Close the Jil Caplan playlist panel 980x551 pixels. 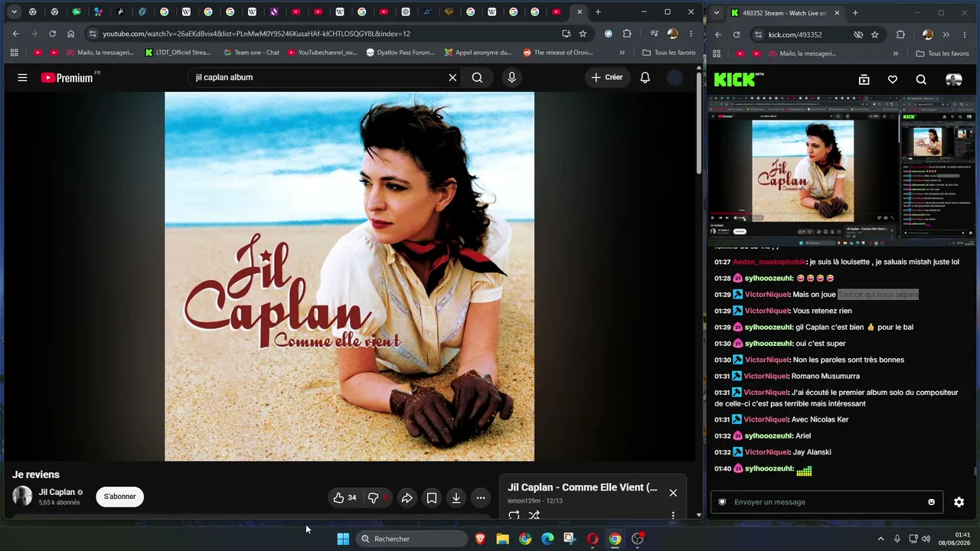(673, 493)
